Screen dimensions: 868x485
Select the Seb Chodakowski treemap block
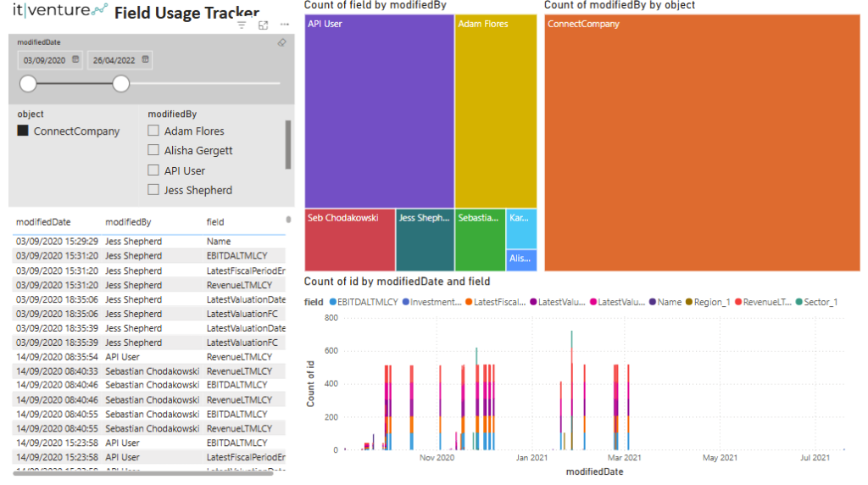[x=349, y=242]
